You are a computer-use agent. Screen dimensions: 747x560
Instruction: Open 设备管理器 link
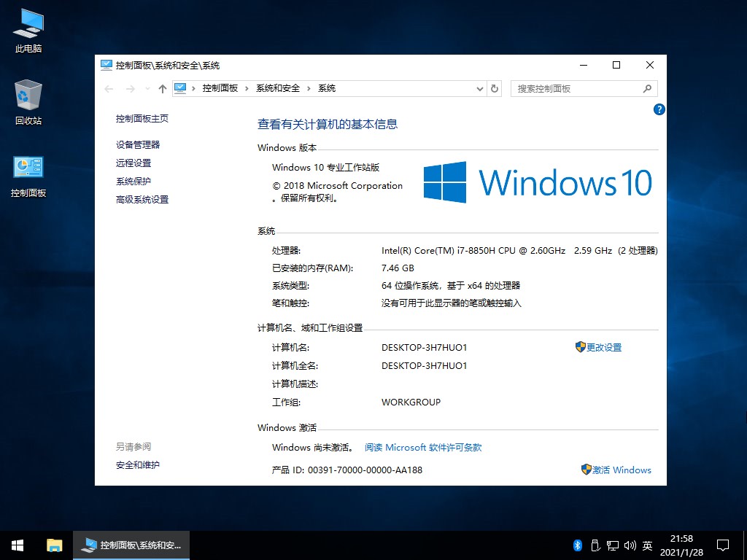point(138,145)
